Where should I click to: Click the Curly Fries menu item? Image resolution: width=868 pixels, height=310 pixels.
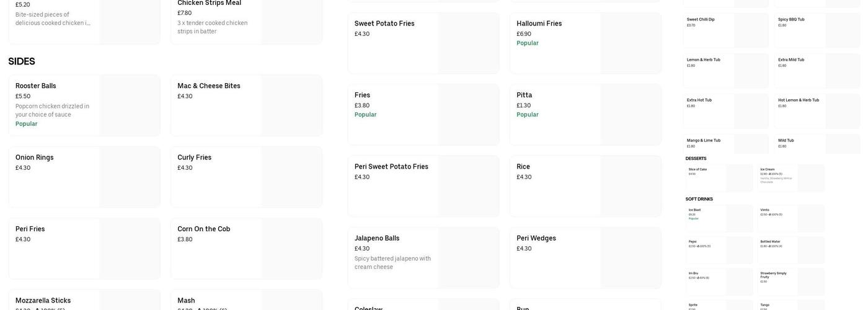pyautogui.click(x=246, y=177)
